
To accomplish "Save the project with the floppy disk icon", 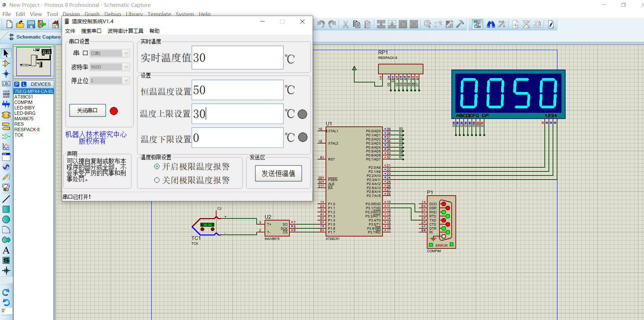I will (x=31, y=24).
